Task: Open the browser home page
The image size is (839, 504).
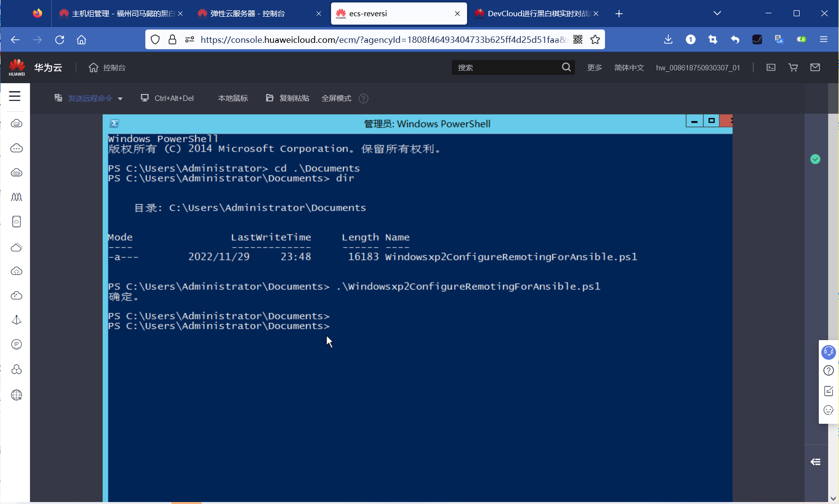Action: point(81,40)
